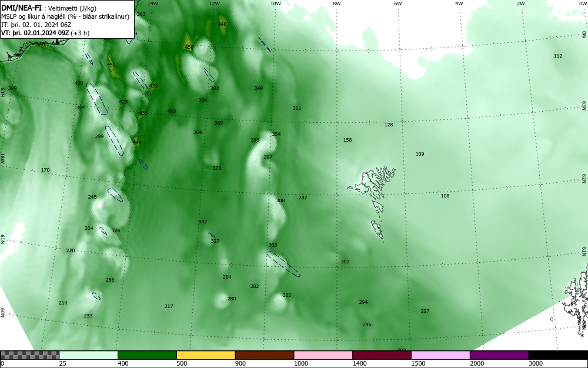The width and height of the screenshot is (588, 368).
Task: Click the legend scale label '3000'
Action: click(536, 363)
